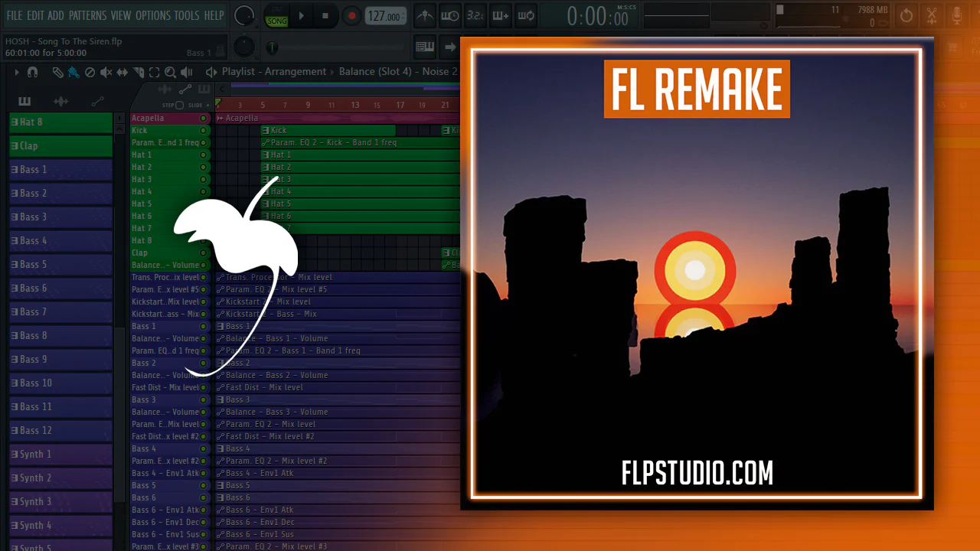Image resolution: width=980 pixels, height=551 pixels.
Task: Open the Bass 1 clip's menu icon
Action: (x=220, y=327)
